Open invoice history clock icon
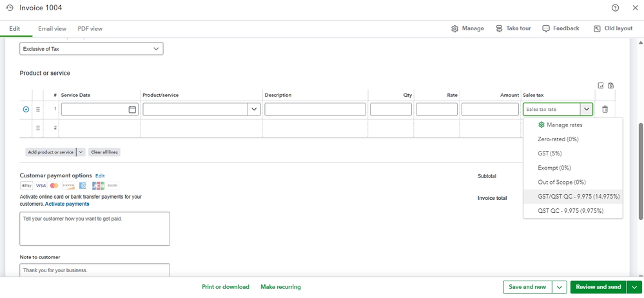 pyautogui.click(x=10, y=8)
